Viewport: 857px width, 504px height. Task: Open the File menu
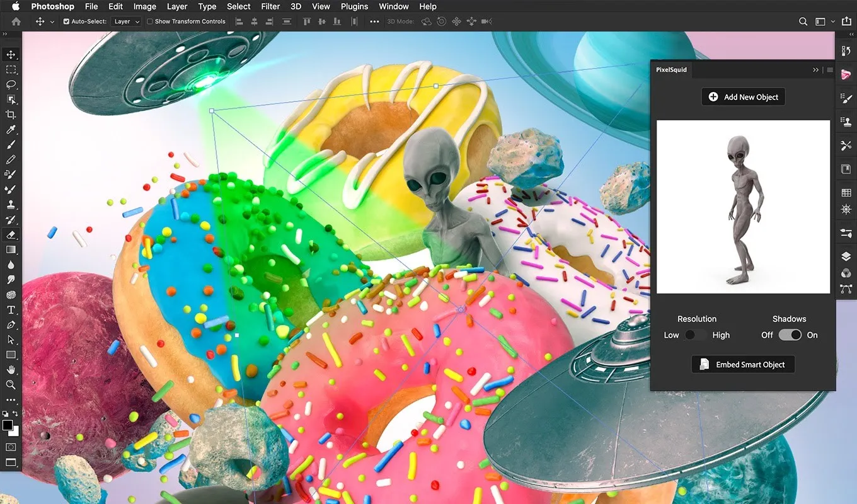(91, 6)
